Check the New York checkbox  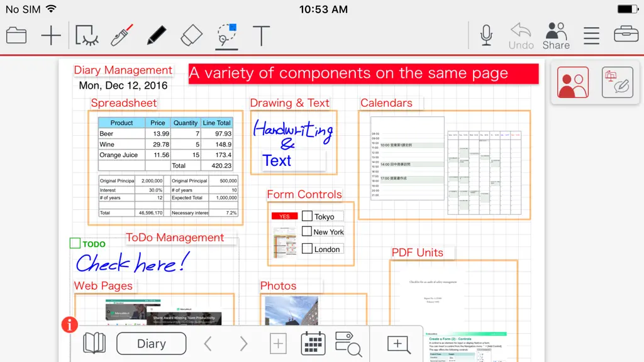pyautogui.click(x=307, y=231)
